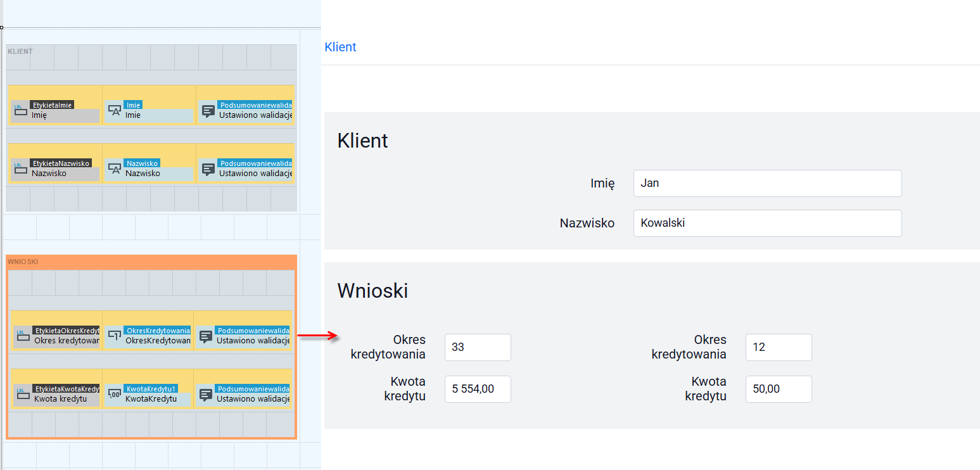The width and height of the screenshot is (980, 470).
Task: Select the large Klient heading in the preview panel
Action: pyautogui.click(x=362, y=140)
